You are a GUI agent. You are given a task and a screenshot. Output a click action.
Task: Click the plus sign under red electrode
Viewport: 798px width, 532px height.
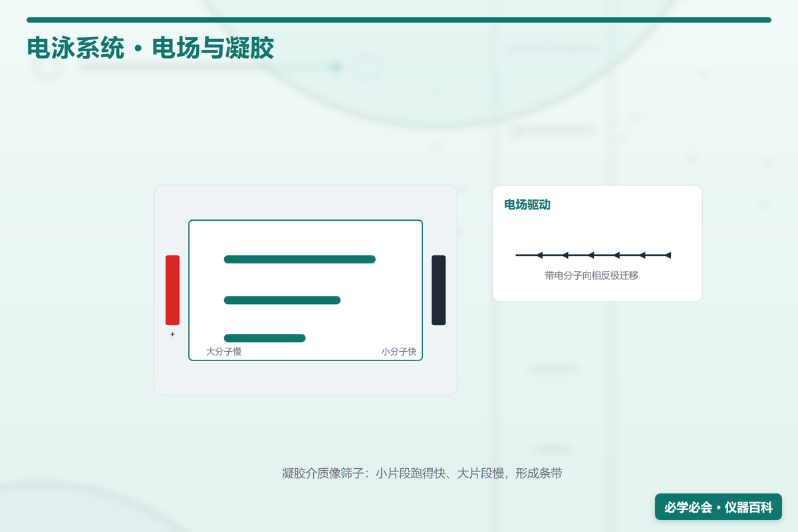coord(172,334)
